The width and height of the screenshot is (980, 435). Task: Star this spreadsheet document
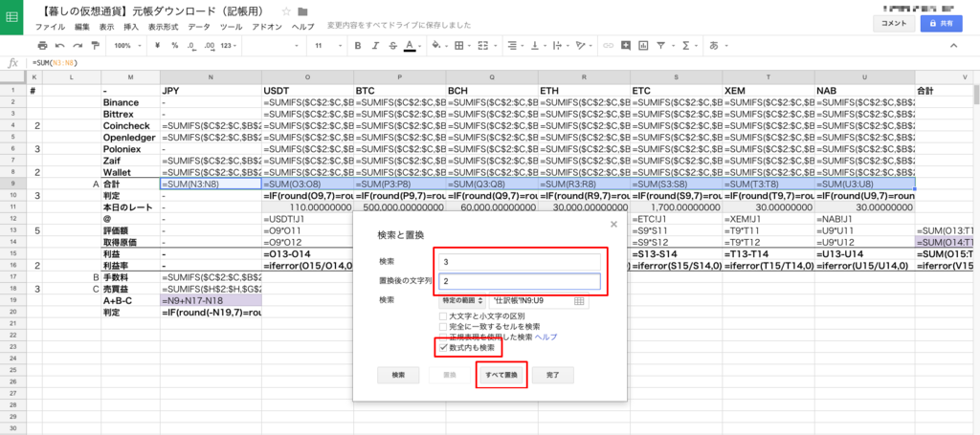286,11
